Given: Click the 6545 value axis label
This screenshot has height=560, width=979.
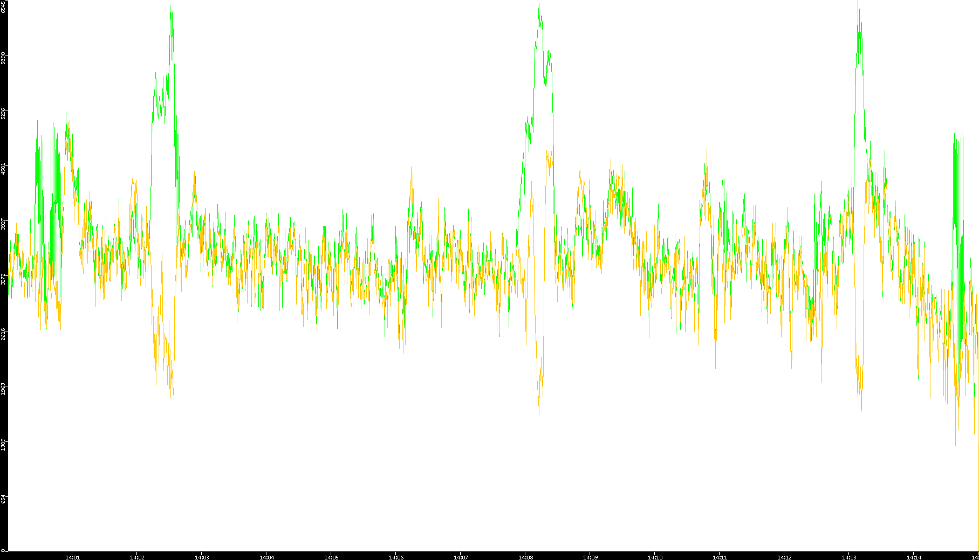Looking at the screenshot, I should (x=3, y=6).
